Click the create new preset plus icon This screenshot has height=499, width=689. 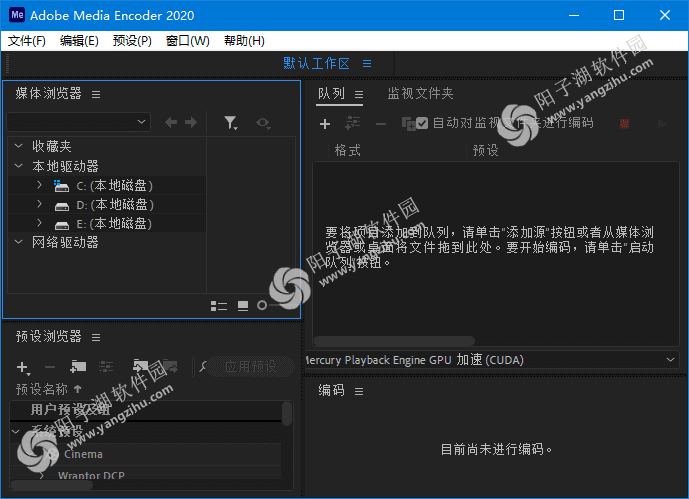pyautogui.click(x=22, y=367)
